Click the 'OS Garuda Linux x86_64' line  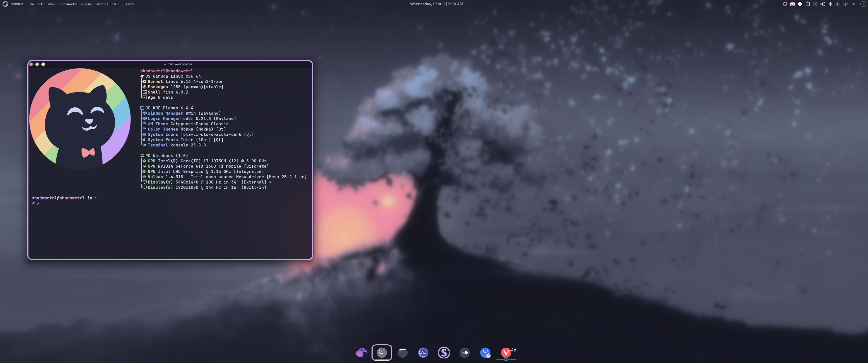pos(171,76)
